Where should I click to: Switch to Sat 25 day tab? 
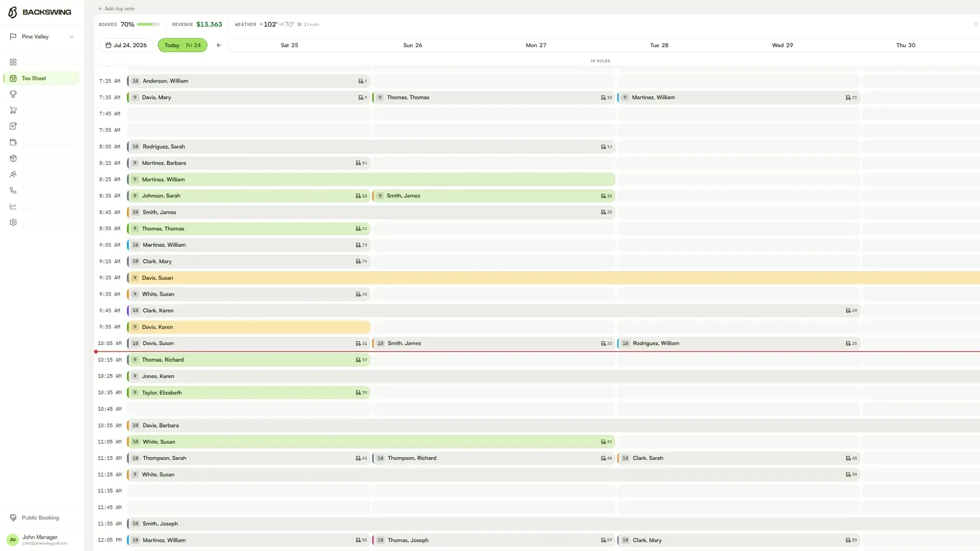tap(289, 46)
